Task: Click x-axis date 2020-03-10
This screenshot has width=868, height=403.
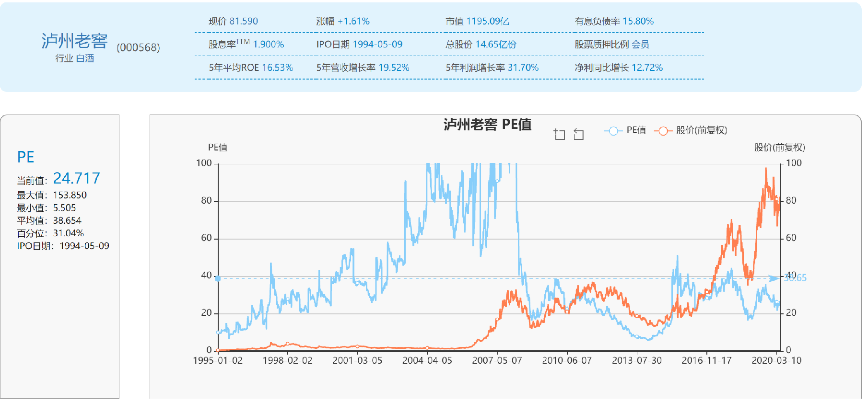Action: (776, 360)
